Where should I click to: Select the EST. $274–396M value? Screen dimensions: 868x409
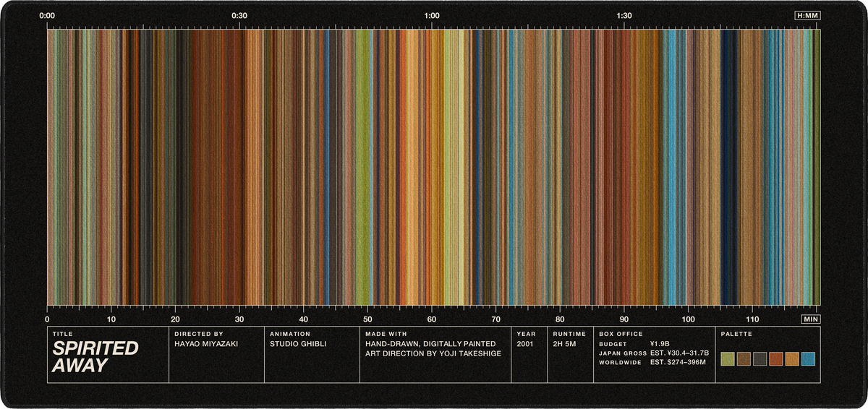point(678,363)
